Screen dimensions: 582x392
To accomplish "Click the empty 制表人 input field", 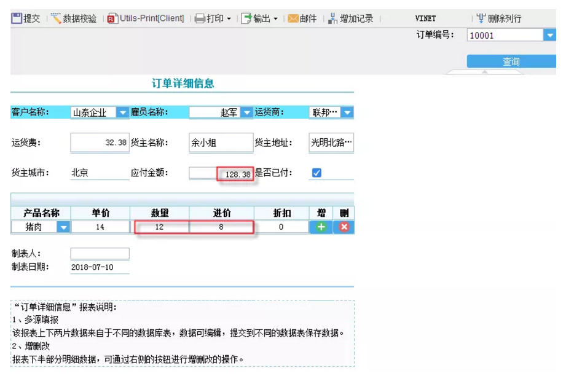I will pyautogui.click(x=100, y=254).
